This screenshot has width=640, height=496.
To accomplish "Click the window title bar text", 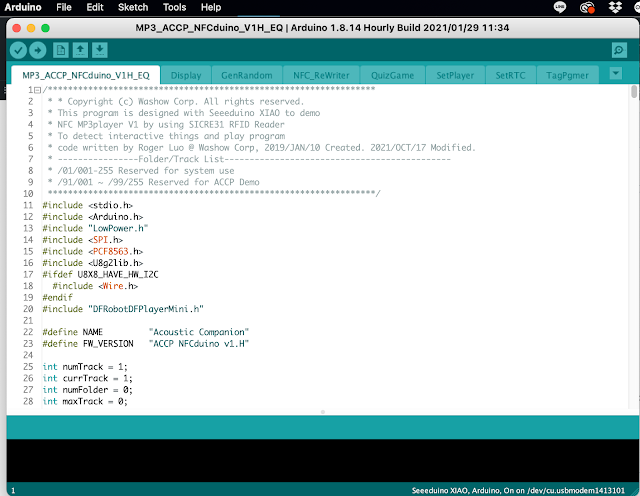I will coord(322,28).
